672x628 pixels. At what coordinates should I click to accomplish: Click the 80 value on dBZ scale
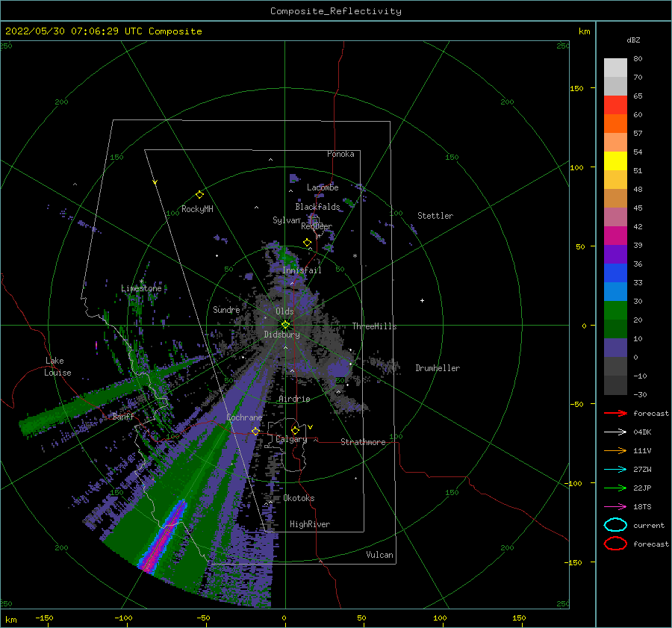click(638, 59)
